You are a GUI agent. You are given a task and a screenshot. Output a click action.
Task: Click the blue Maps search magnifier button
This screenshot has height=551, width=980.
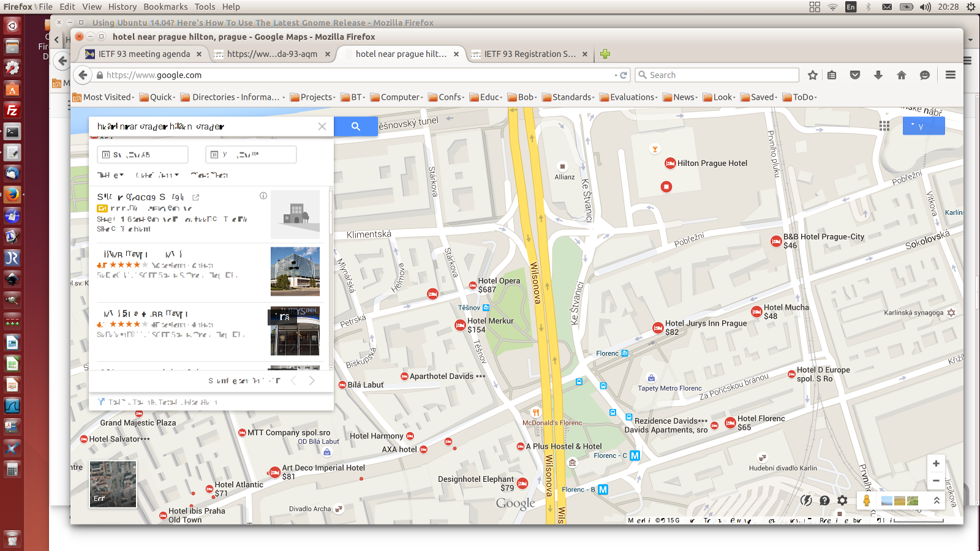click(x=355, y=127)
